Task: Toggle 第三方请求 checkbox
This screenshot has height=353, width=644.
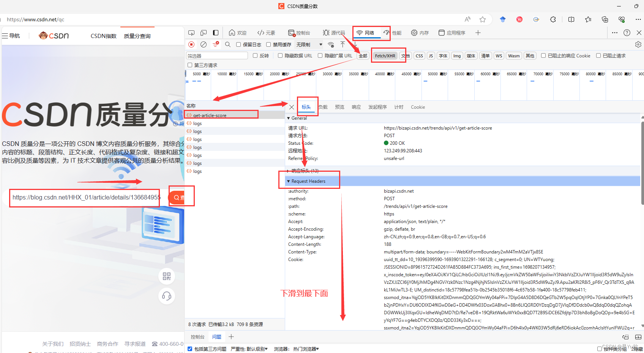Action: pyautogui.click(x=190, y=65)
